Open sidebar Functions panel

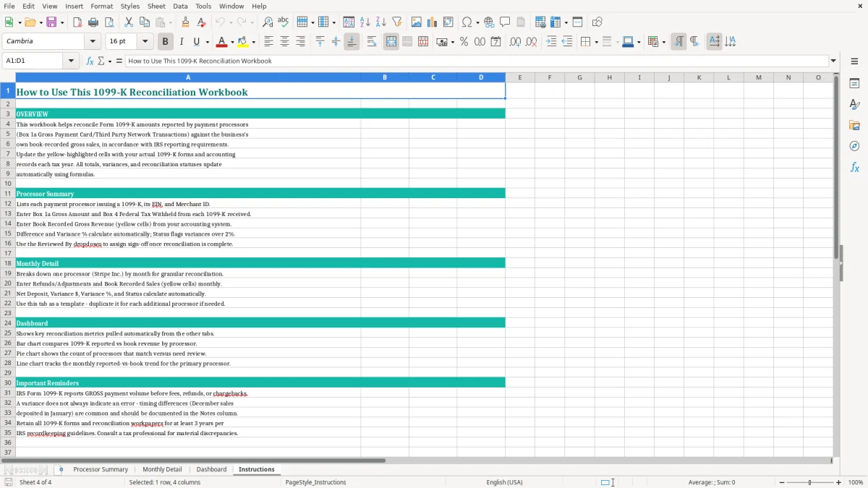pyautogui.click(x=854, y=167)
